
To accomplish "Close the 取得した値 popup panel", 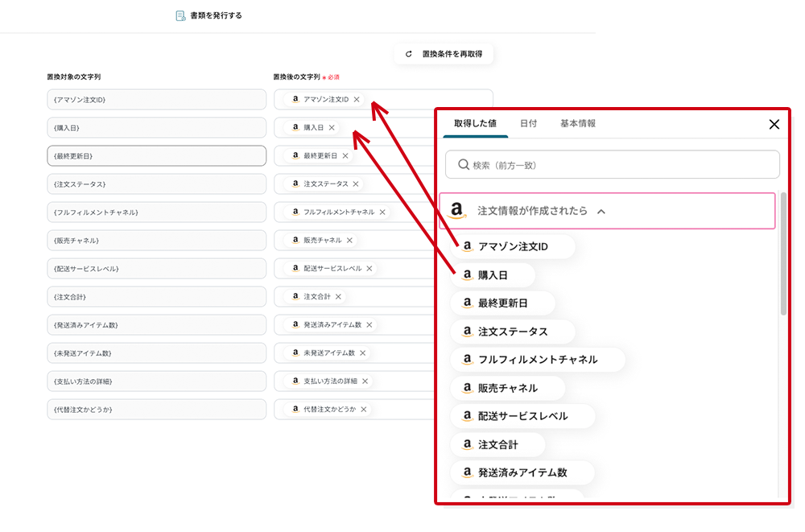I will pos(774,124).
